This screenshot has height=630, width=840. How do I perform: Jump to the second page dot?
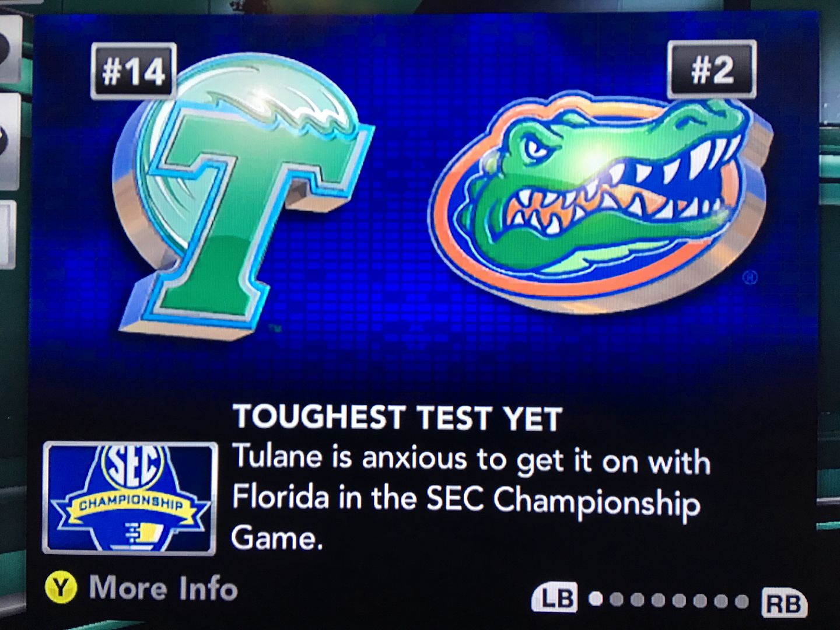[x=617, y=599]
